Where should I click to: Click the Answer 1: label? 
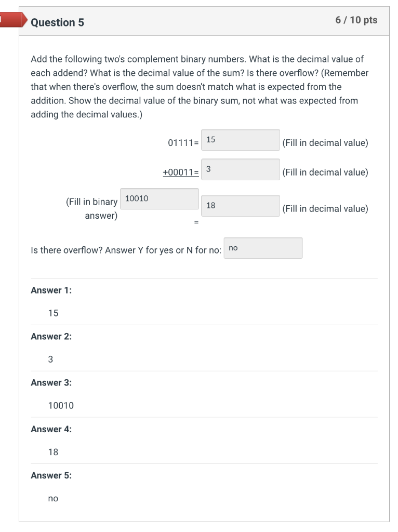(x=51, y=290)
